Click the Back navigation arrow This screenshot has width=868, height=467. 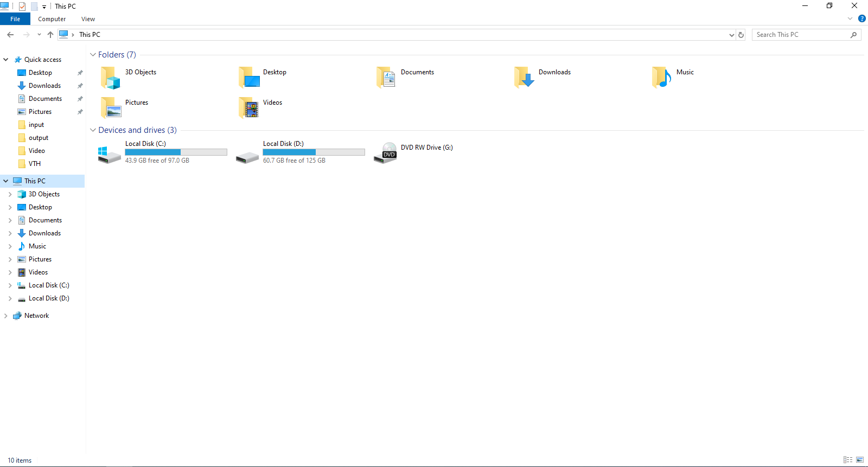tap(10, 35)
